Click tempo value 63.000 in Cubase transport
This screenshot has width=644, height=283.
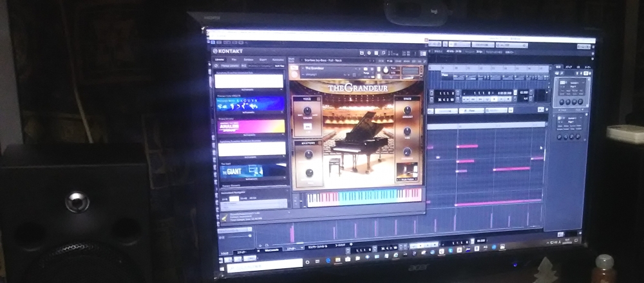click(524, 92)
